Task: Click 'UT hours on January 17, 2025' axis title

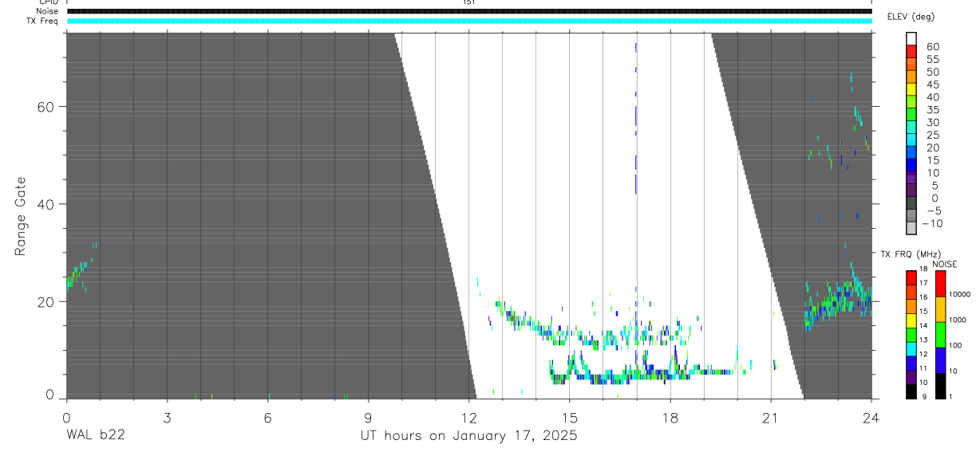Action: pyautogui.click(x=468, y=435)
